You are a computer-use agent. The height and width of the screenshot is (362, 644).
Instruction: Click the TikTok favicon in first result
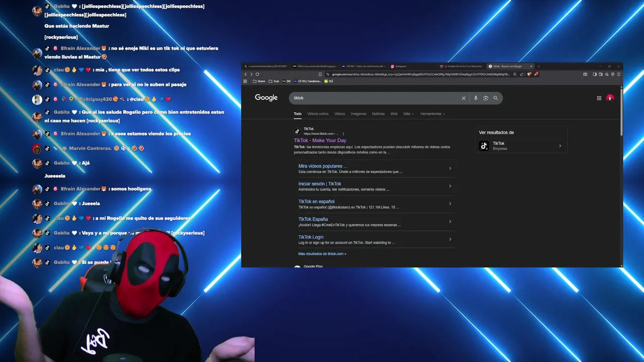pos(297,131)
